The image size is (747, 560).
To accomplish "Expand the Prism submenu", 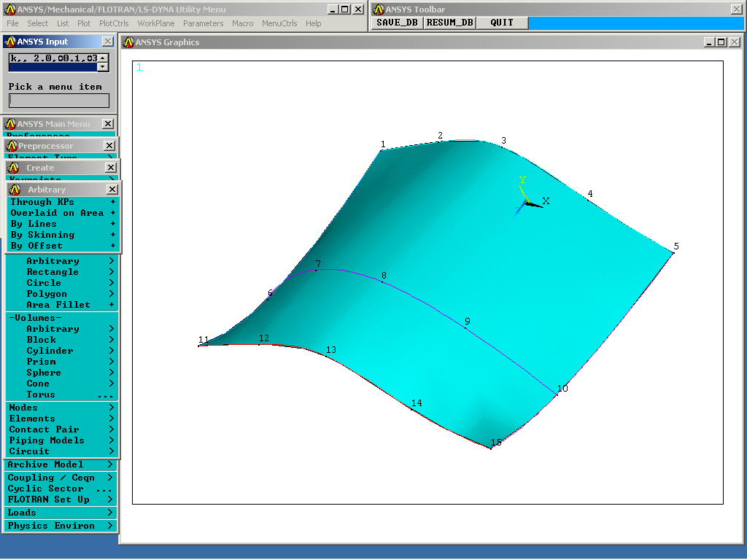I will [62, 362].
